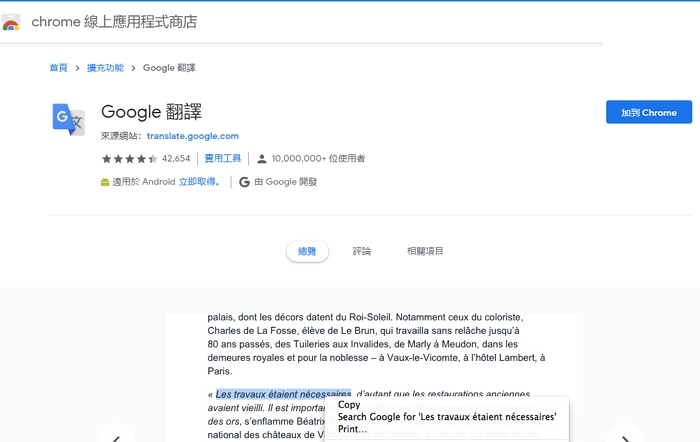Viewport: 700px width, 442px height.
Task: Click the Google 翻譯 breadcrumb text
Action: coord(169,68)
